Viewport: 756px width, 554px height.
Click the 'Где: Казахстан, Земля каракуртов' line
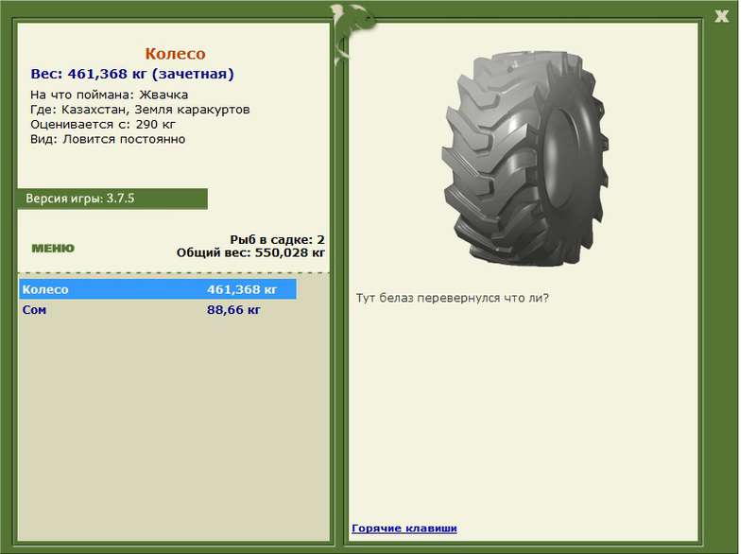click(140, 110)
